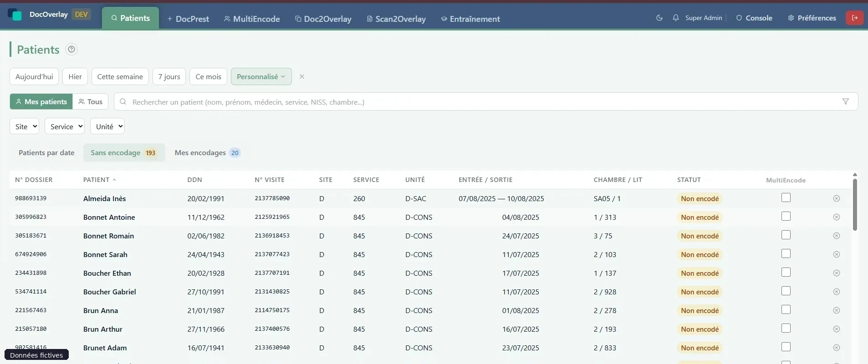Remove Bonnet Sarah row with circle-X icon
The height and width of the screenshot is (364, 868).
pos(836,254)
